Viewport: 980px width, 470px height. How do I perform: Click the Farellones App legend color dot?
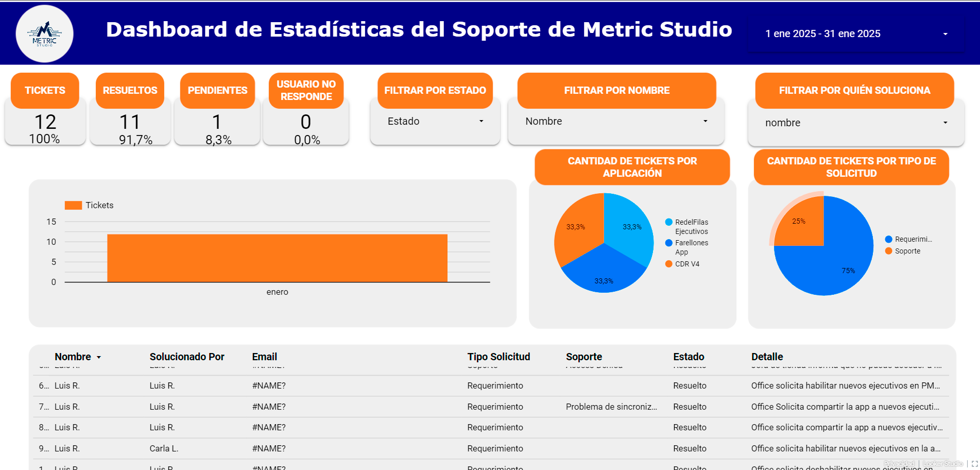[x=668, y=243]
